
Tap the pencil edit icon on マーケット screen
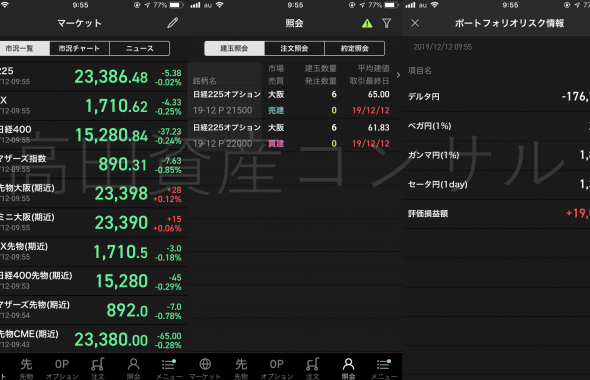(x=172, y=23)
